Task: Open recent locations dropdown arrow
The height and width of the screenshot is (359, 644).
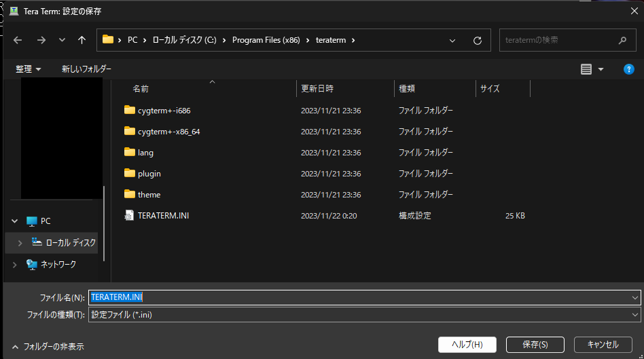Action: click(62, 40)
